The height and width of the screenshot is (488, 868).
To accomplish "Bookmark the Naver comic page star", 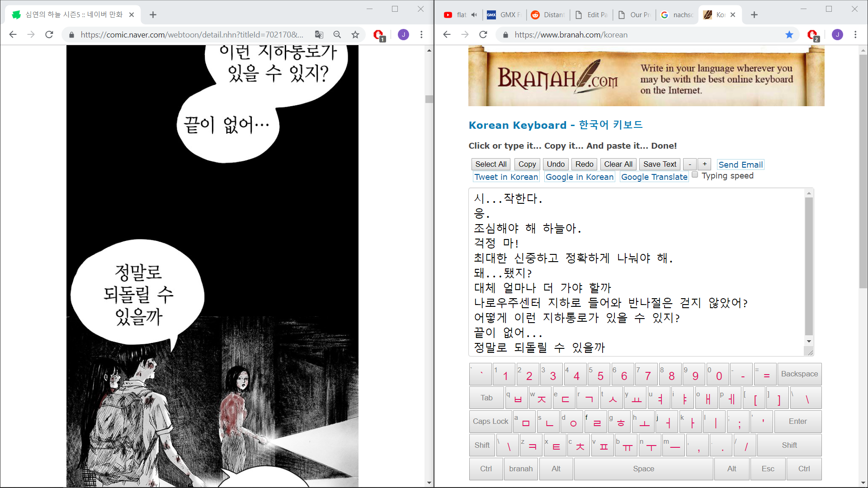I will coord(355,35).
